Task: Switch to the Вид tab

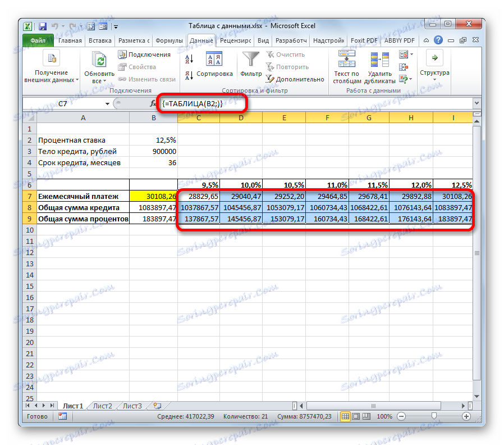Action: pyautogui.click(x=263, y=40)
